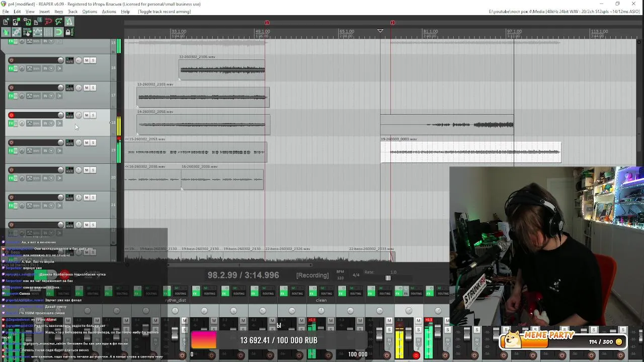Toggle record monitoring on track 16
644x362 pixels.
coord(59,68)
